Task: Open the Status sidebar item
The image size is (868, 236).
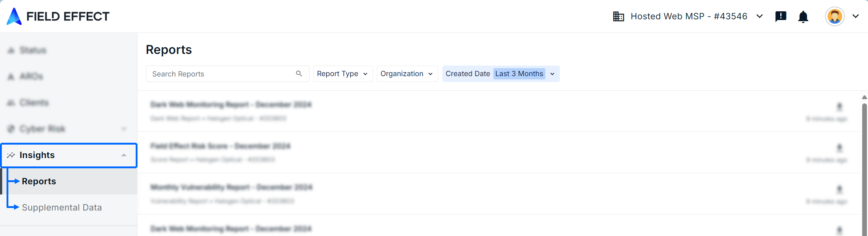Action: 68,50
